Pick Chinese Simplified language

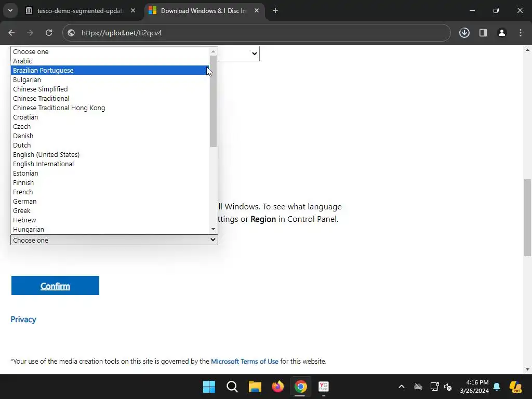[110, 89]
